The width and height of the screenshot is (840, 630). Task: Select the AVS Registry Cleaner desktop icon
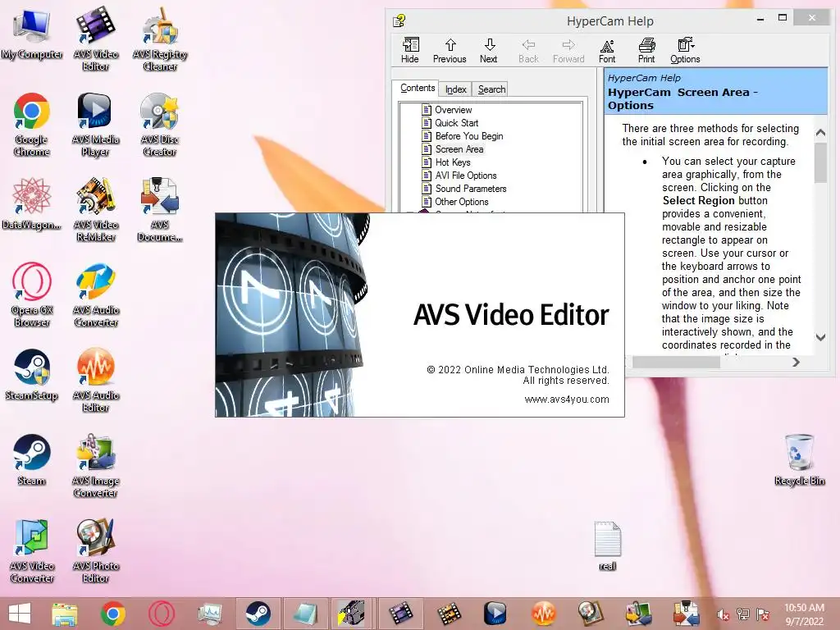160,39
